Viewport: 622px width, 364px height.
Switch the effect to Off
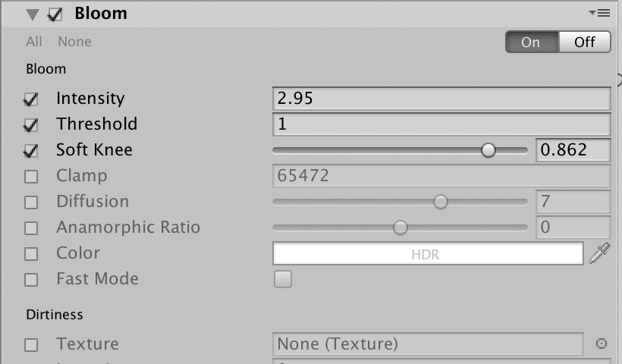pyautogui.click(x=584, y=42)
